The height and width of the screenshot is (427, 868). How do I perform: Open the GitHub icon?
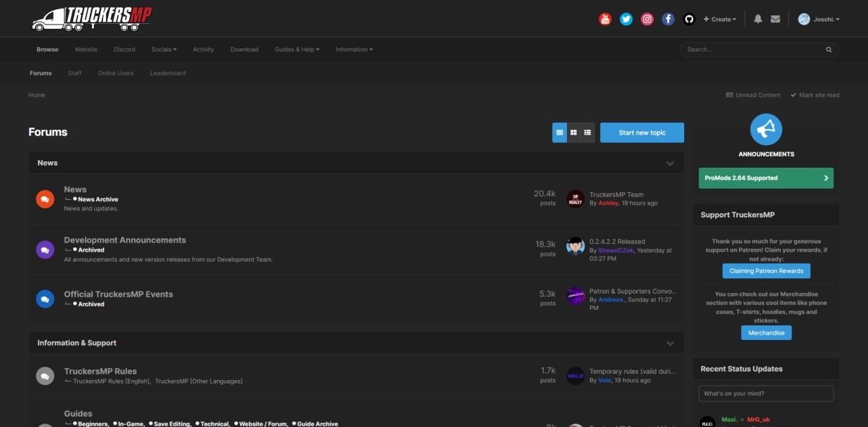tap(689, 19)
